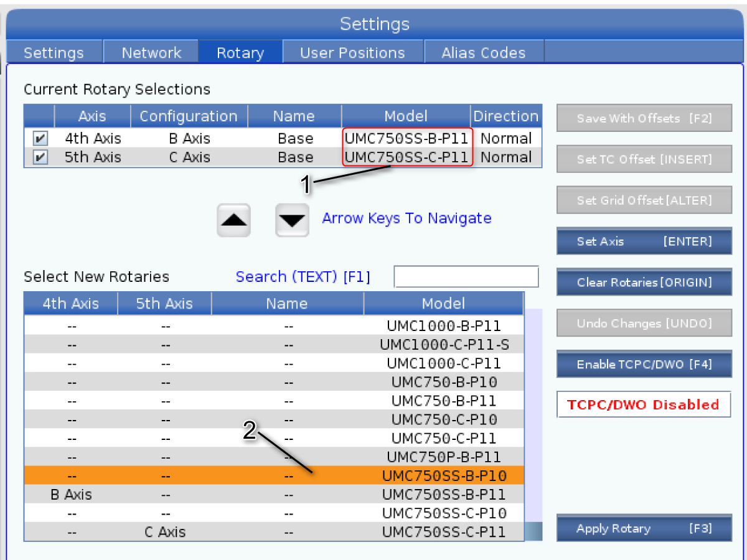Click the 4th Axis header in lower table
The image size is (747, 560).
pos(71,304)
